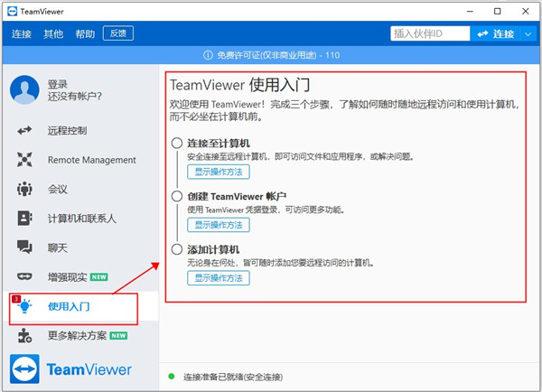542x392 pixels.
Task: Click the TeamViewer logo in the title bar
Action: (x=12, y=12)
